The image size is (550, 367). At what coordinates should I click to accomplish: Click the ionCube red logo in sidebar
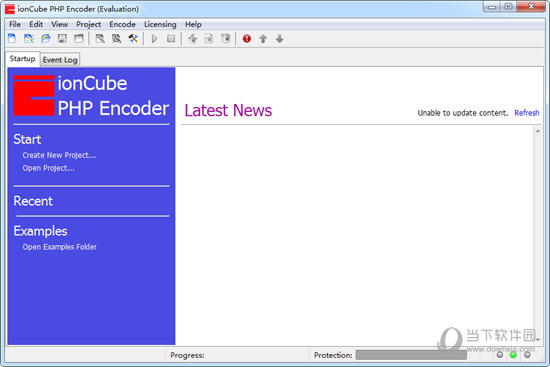(x=34, y=95)
